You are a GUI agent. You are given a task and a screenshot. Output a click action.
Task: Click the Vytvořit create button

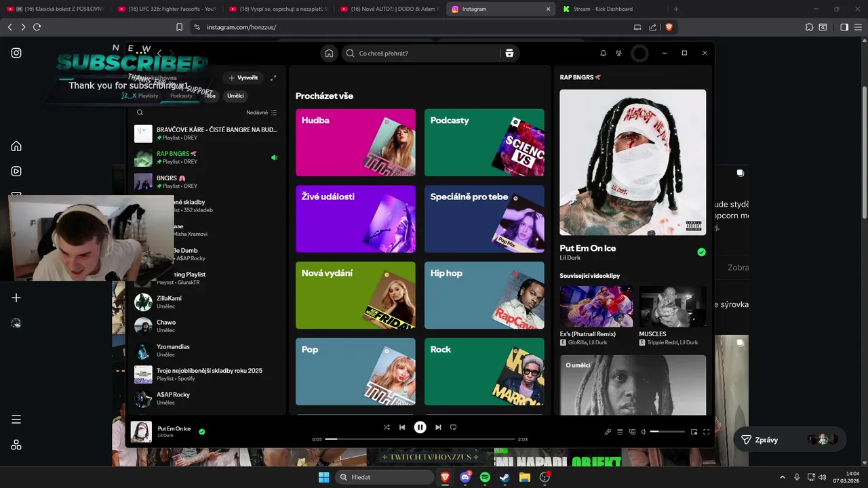click(242, 78)
